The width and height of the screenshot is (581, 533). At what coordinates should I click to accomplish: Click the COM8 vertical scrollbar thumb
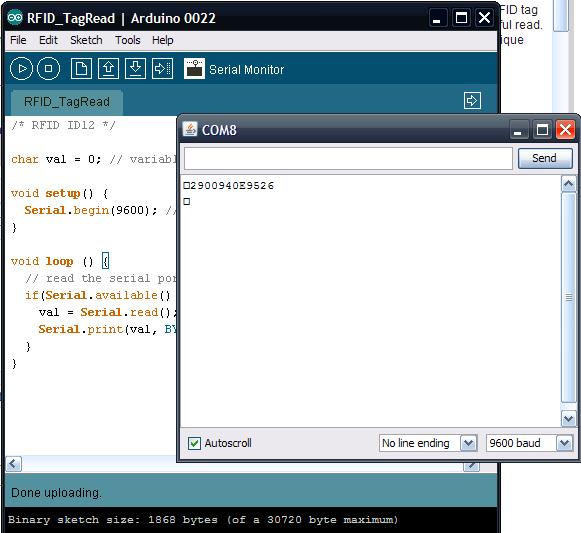[x=569, y=297]
